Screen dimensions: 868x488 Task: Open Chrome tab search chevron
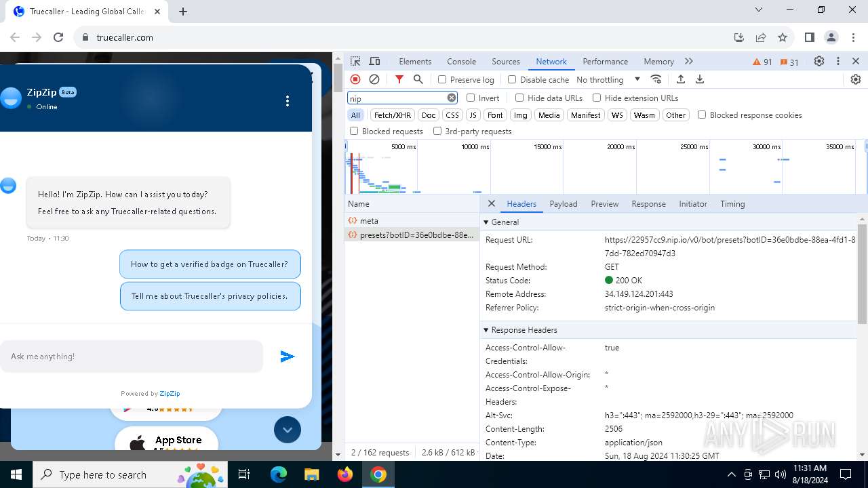(x=759, y=10)
